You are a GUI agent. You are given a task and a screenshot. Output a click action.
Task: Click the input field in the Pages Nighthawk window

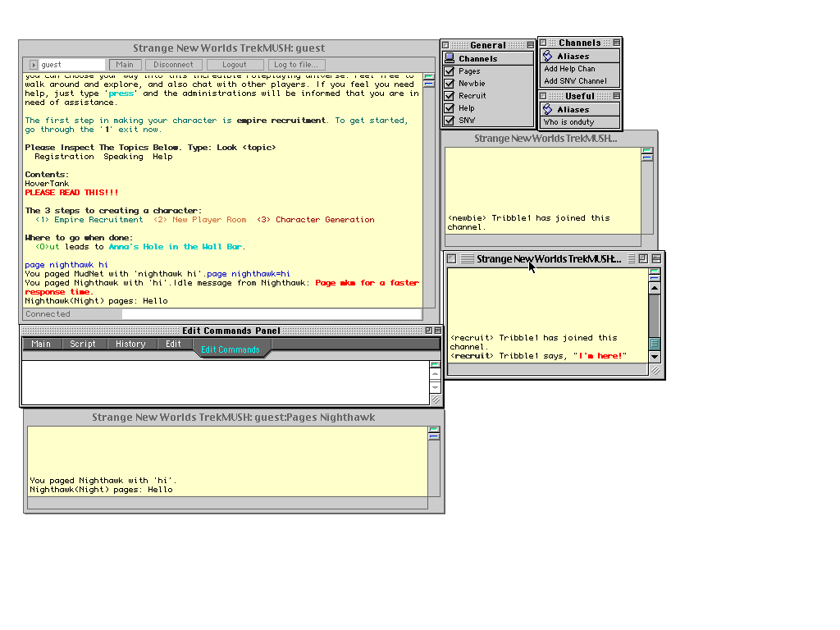[x=228, y=503]
